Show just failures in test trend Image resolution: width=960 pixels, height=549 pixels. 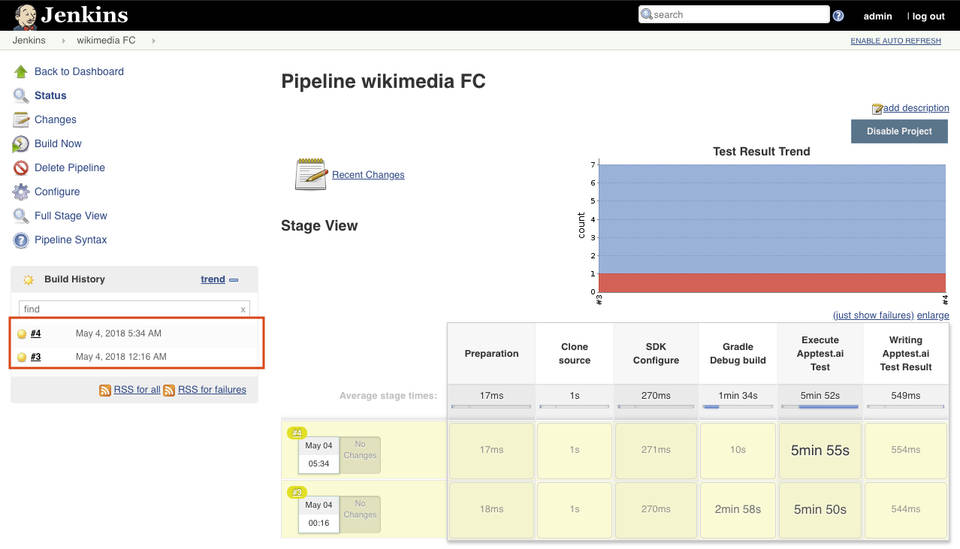[873, 315]
